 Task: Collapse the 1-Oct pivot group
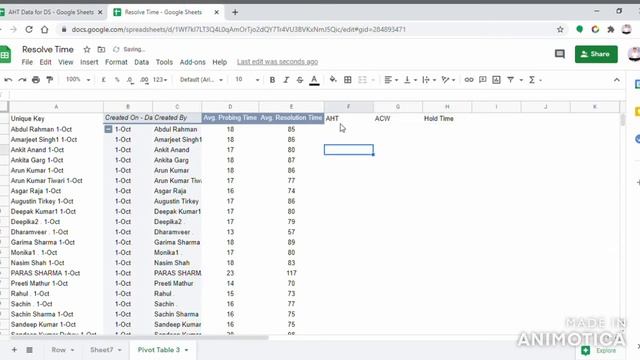(x=108, y=129)
